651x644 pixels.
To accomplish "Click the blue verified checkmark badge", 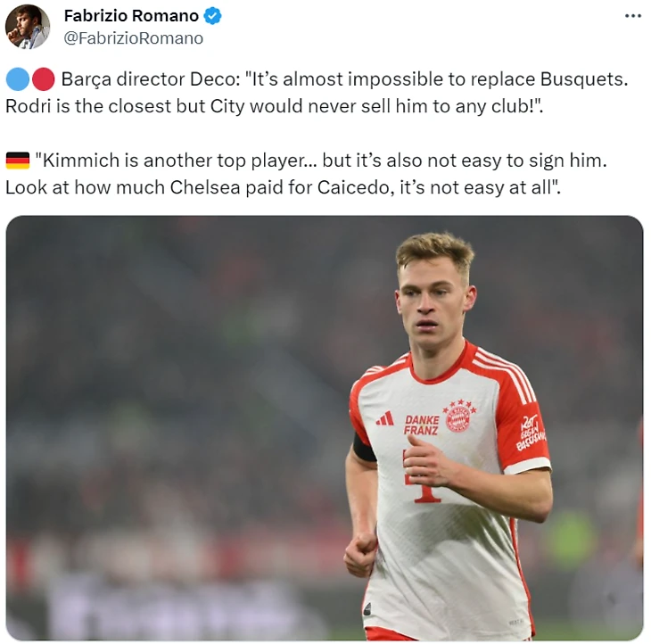I will click(x=212, y=16).
